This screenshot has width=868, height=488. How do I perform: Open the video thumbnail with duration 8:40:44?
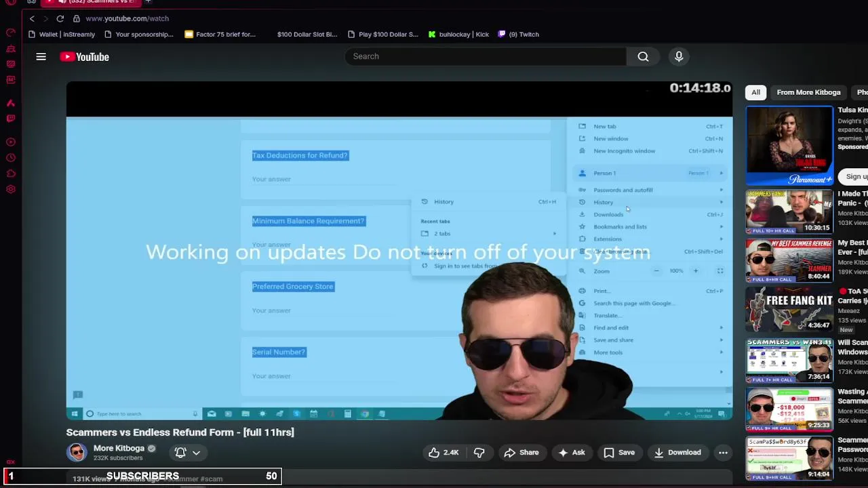click(x=789, y=260)
